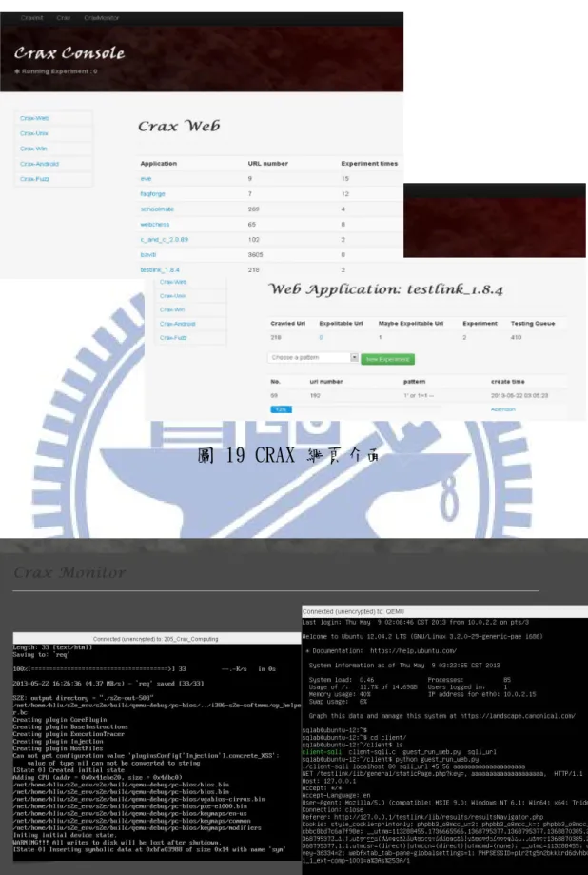Click the green New Experiment button
Screen dimensions: 588x875
tap(388, 359)
